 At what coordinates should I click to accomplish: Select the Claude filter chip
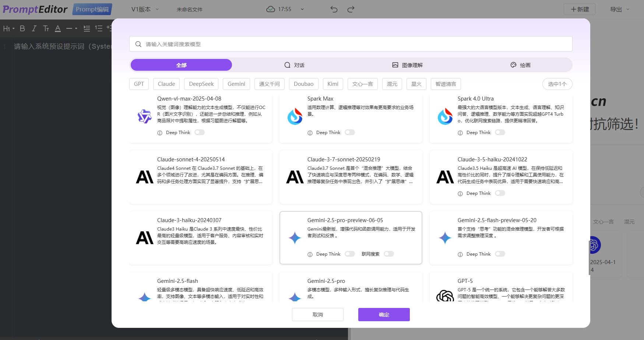pyautogui.click(x=166, y=84)
